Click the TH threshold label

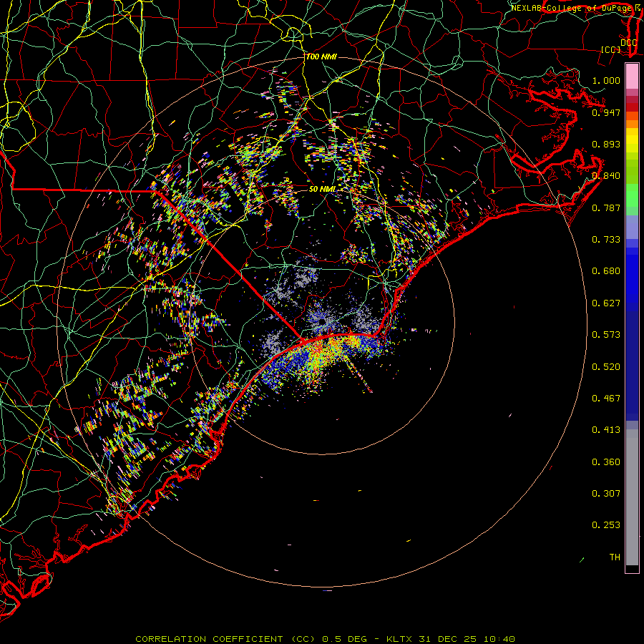coord(615,557)
